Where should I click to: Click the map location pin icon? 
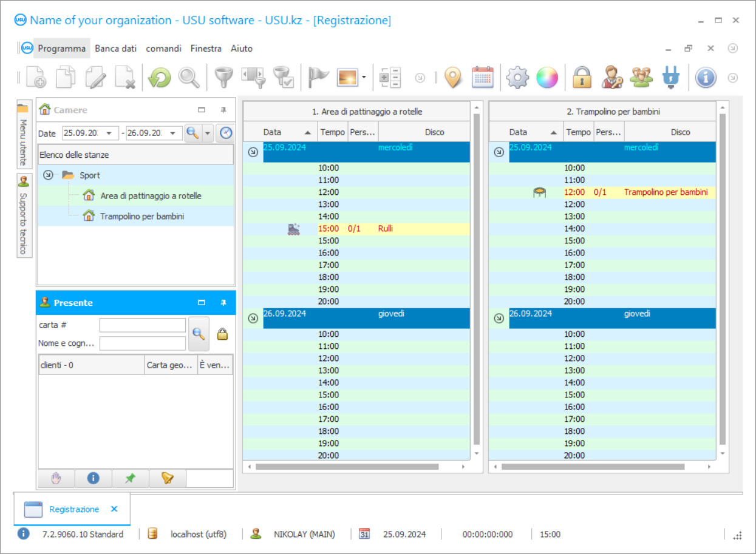click(453, 78)
